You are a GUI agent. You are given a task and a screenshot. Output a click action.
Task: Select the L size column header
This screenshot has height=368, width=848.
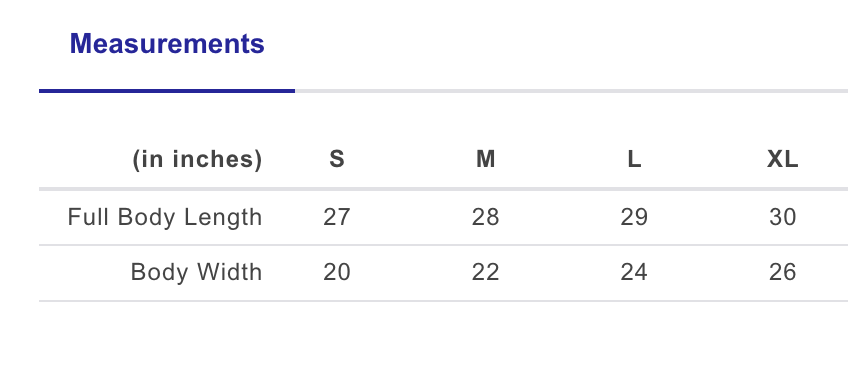(634, 159)
